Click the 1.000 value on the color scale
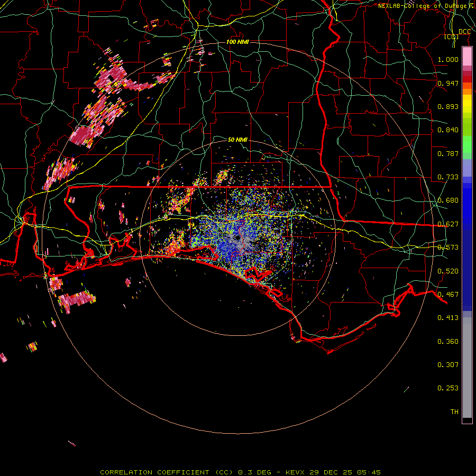The width and height of the screenshot is (476, 476). pyautogui.click(x=448, y=59)
